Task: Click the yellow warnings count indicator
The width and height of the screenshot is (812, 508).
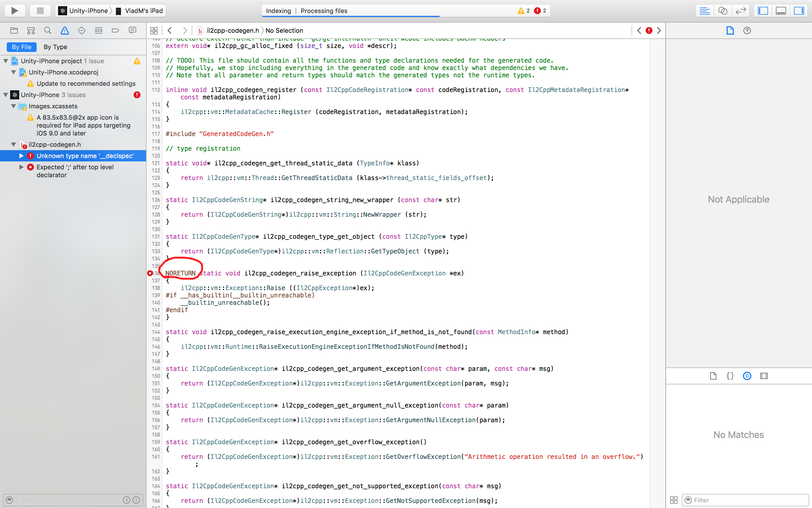Action: tap(523, 11)
